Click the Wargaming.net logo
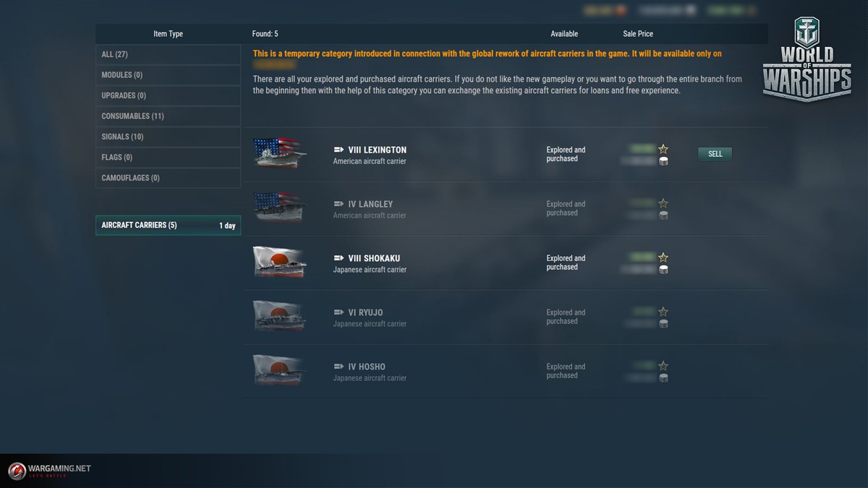868x488 pixels. 49,470
